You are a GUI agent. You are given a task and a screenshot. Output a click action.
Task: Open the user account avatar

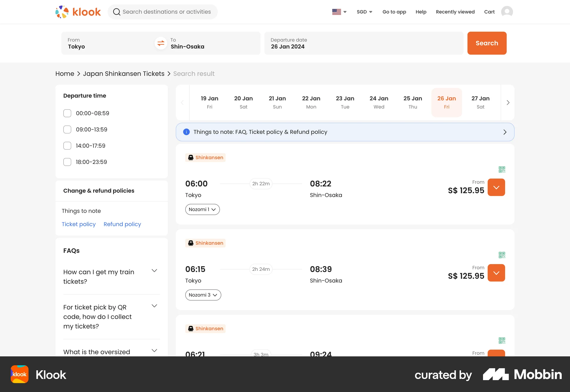[x=507, y=12]
